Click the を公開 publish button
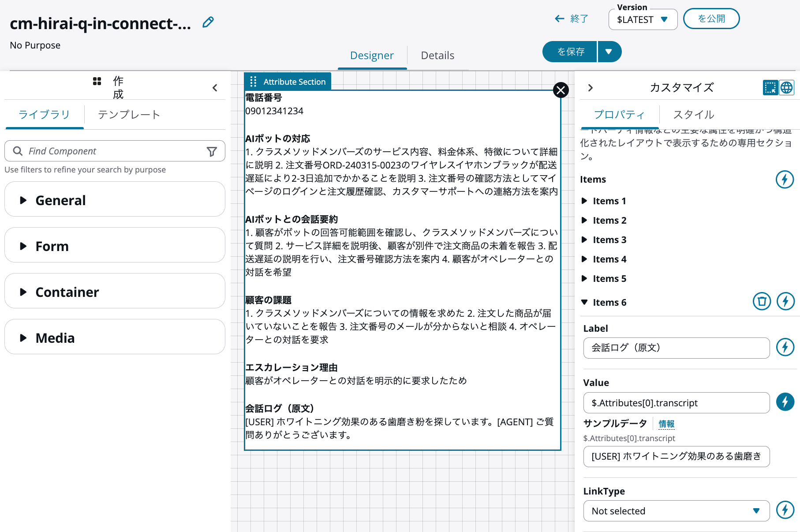 coord(711,19)
